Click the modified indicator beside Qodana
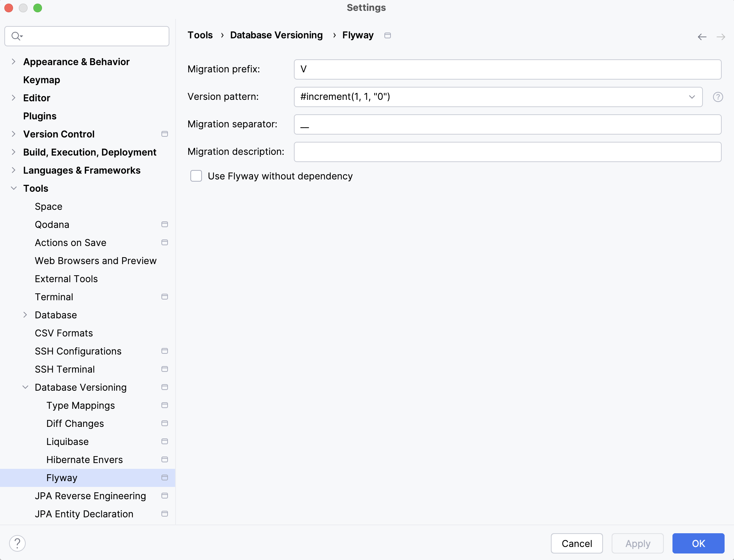Viewport: 734px width, 560px height. (165, 224)
